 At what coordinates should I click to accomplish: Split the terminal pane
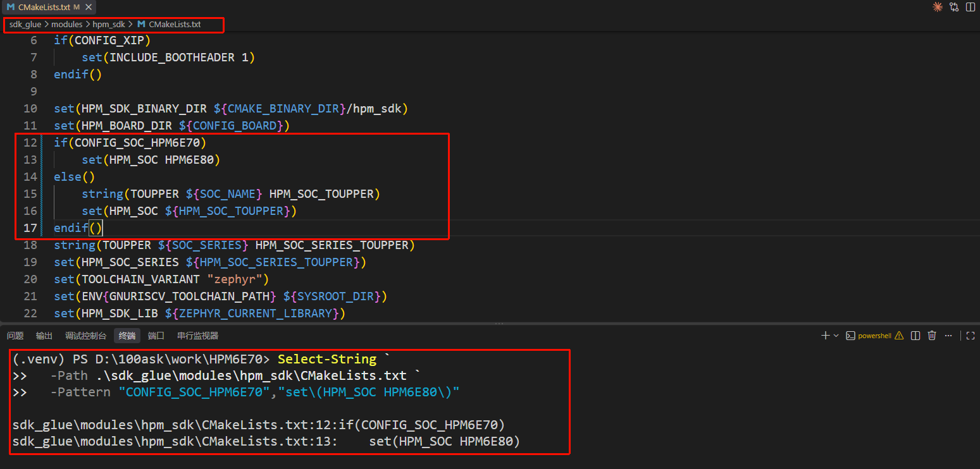pos(915,336)
